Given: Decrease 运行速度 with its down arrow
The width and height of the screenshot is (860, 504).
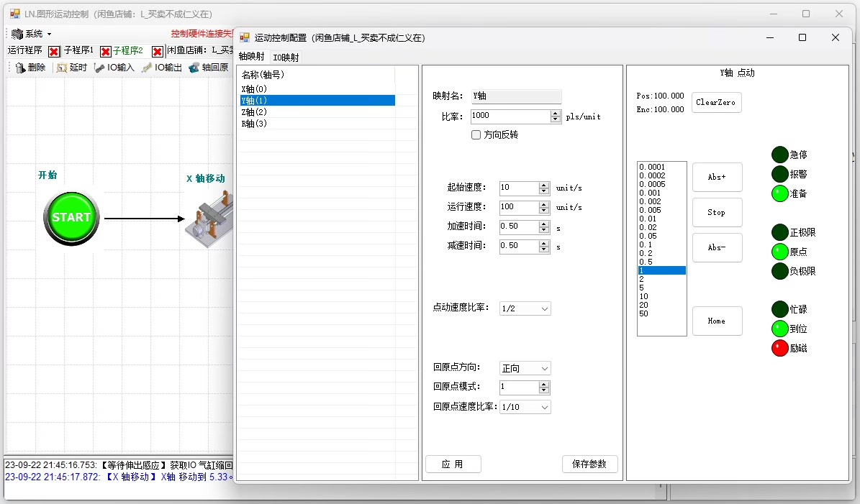Looking at the screenshot, I should 543,211.
